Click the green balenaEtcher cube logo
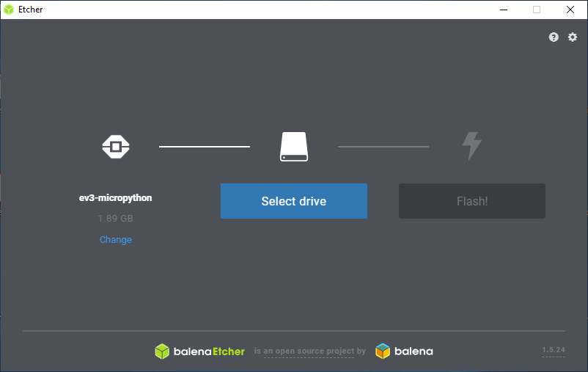Viewport: 588px width, 372px height. (x=162, y=351)
